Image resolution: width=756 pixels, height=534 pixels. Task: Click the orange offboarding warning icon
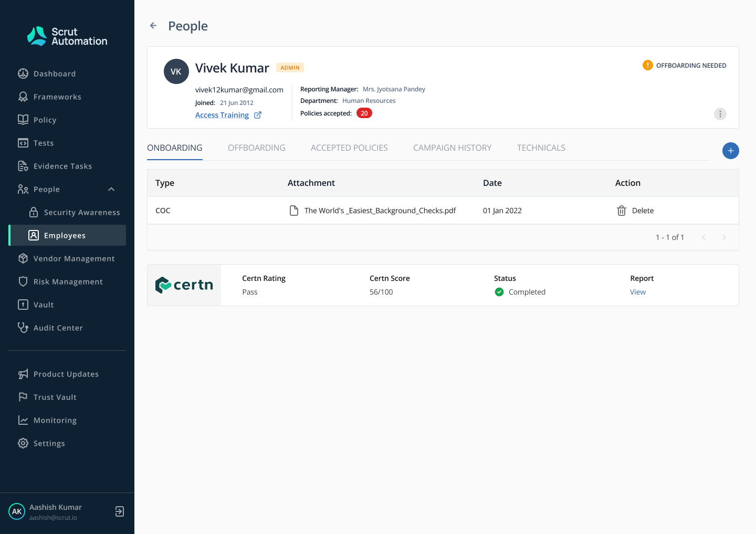pyautogui.click(x=648, y=65)
